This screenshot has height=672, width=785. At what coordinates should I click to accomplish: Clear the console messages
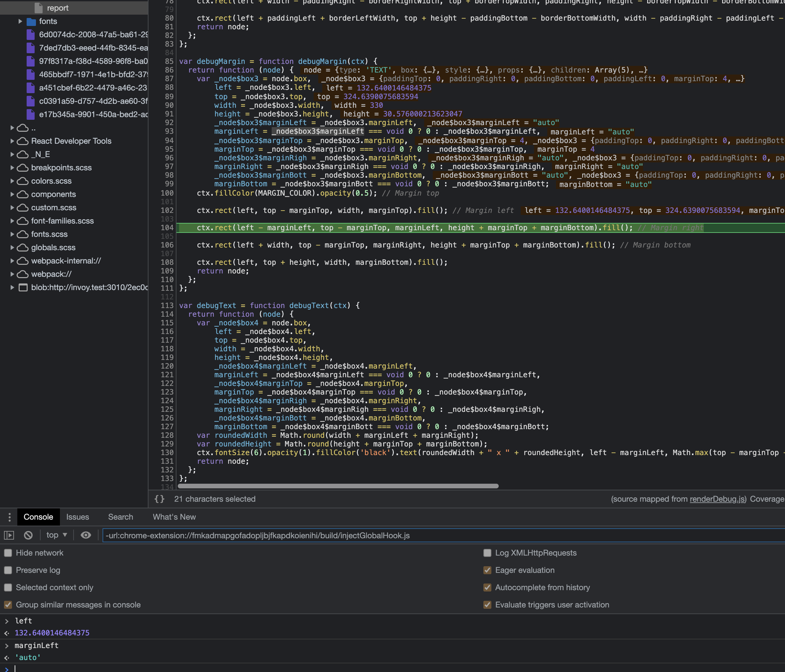coord(28,535)
